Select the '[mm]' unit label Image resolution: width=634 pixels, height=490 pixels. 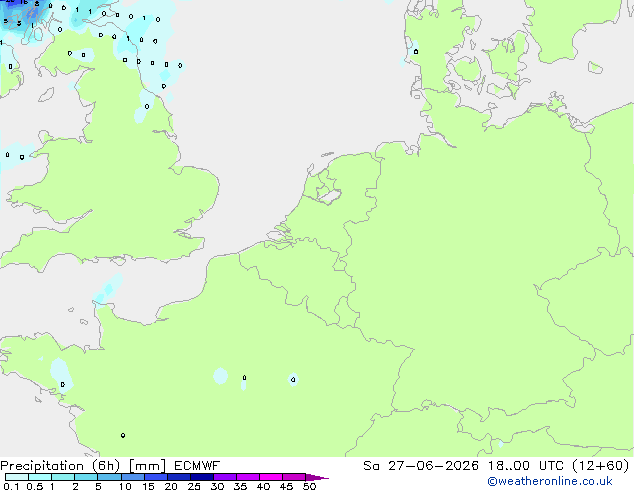click(x=147, y=466)
